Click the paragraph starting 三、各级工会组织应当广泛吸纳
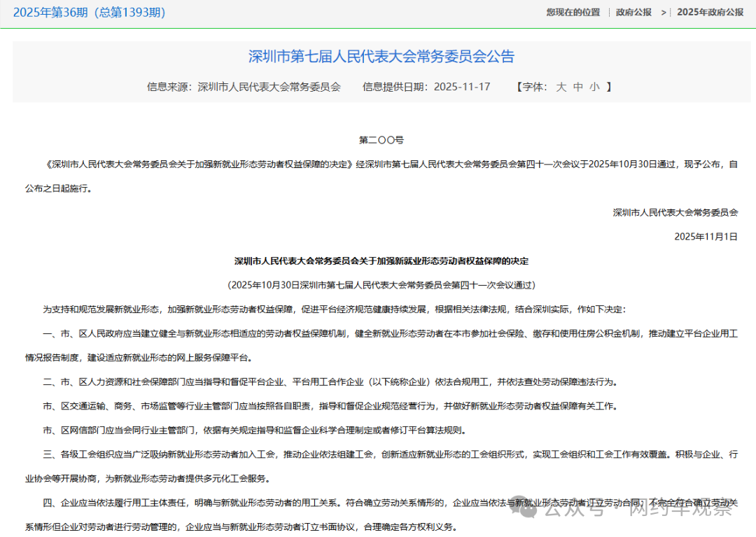 (x=381, y=466)
